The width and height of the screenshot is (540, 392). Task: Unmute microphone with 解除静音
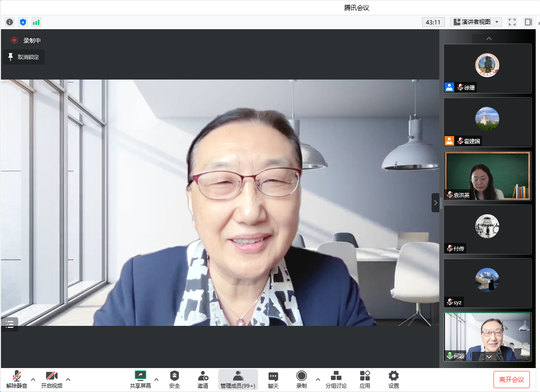[17, 379]
